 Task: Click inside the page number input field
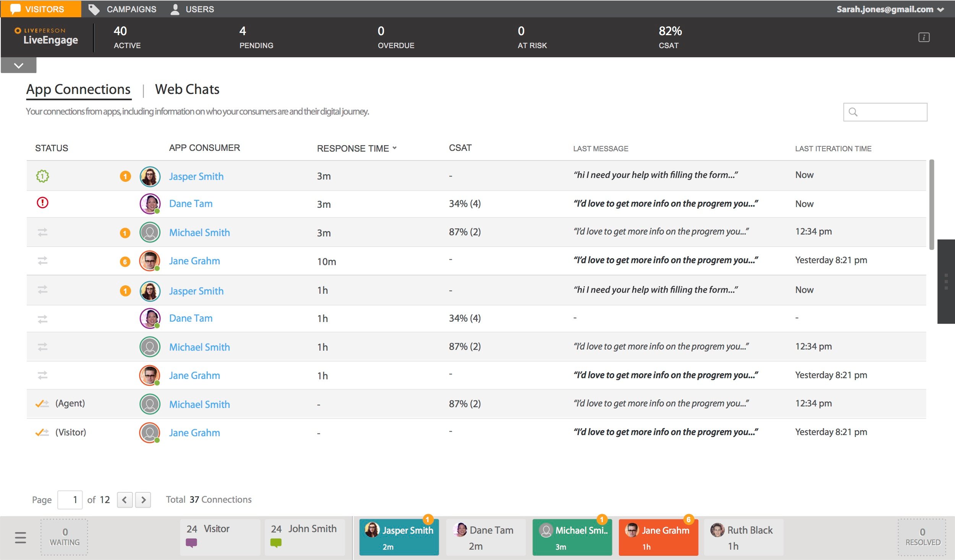click(70, 499)
